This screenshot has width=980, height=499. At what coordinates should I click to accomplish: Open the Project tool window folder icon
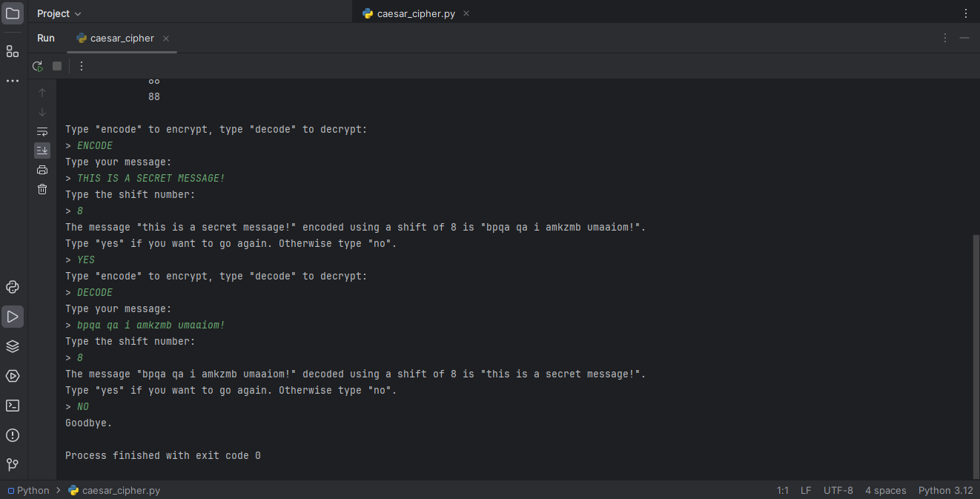click(13, 13)
